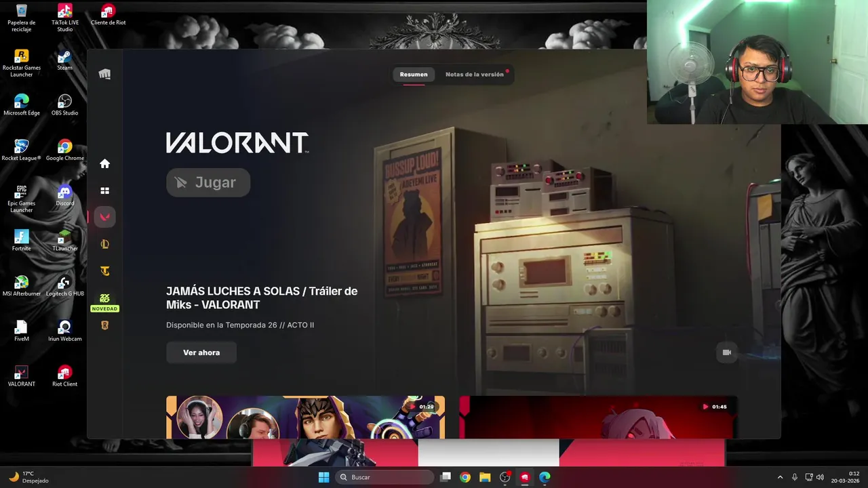Viewport: 868px width, 488px height.
Task: Open OBS Studio from the taskbar
Action: click(505, 477)
